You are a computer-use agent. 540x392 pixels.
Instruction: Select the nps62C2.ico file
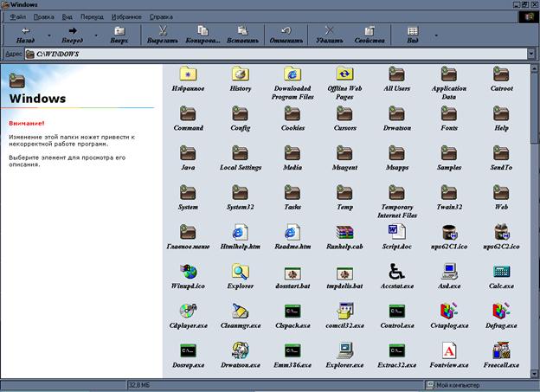501,232
